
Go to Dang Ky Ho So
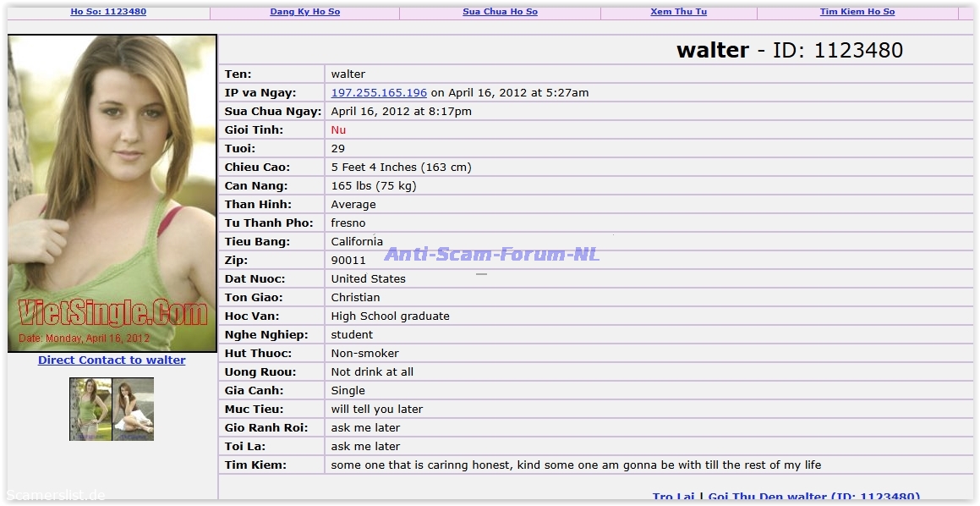304,12
